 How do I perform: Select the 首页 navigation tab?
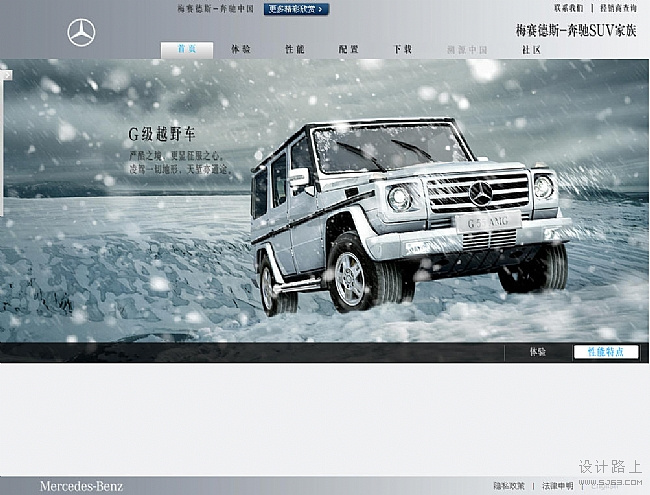tap(187, 49)
